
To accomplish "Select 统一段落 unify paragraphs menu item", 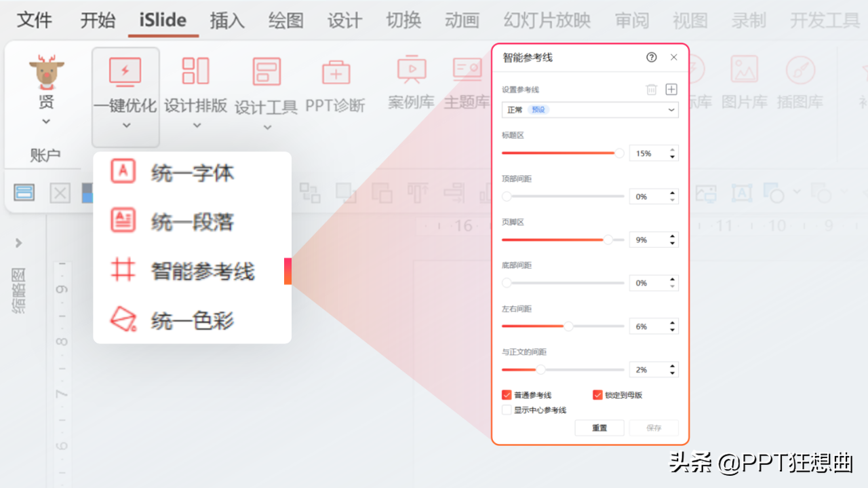I will pyautogui.click(x=192, y=221).
